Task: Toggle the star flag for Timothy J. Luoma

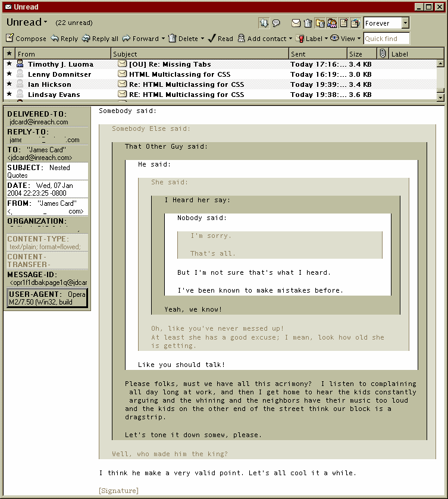Action: pyautogui.click(x=9, y=64)
